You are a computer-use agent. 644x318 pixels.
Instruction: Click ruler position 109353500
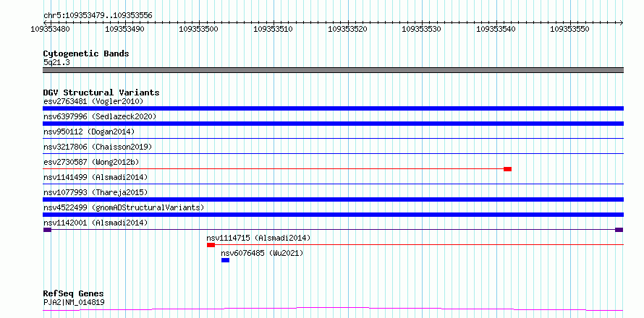pos(199,29)
